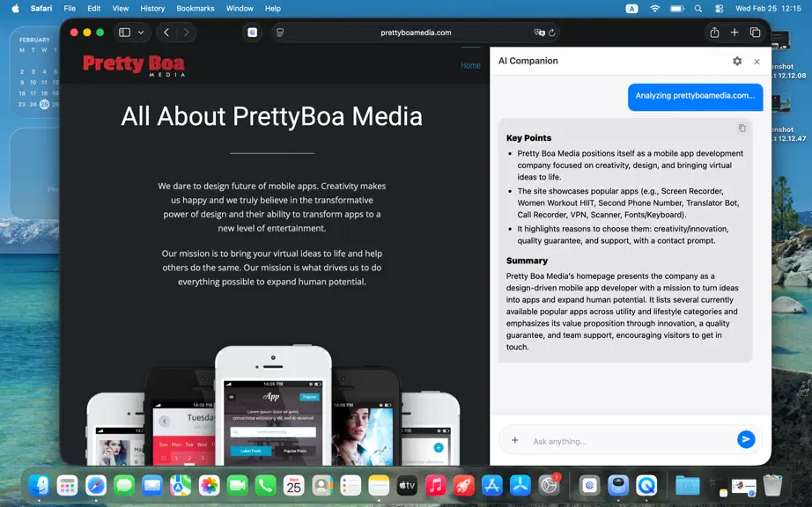
Task: Go forward with Safari forward arrow
Action: click(x=186, y=33)
